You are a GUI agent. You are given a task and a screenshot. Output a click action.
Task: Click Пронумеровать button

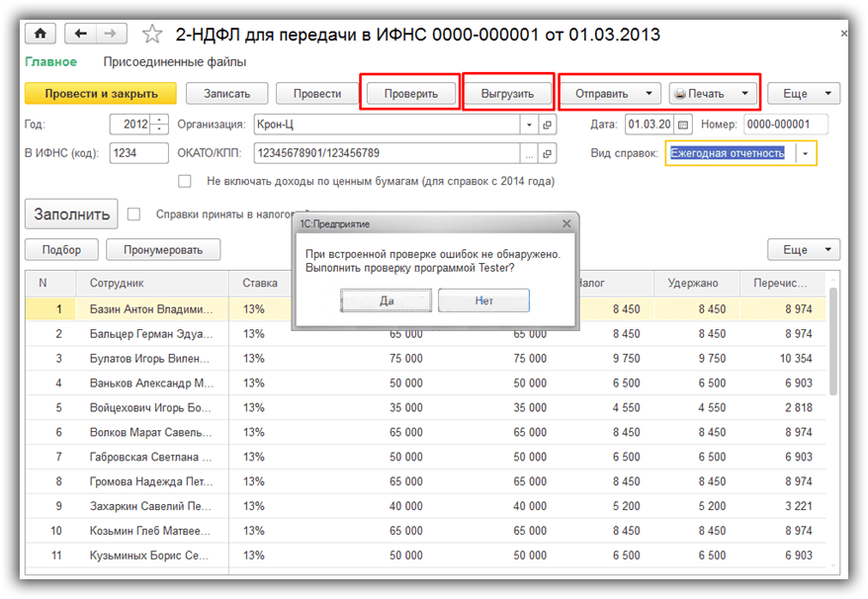tap(163, 250)
